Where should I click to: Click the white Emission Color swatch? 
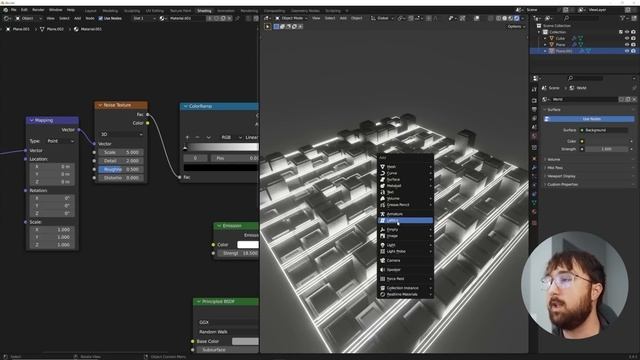point(248,245)
